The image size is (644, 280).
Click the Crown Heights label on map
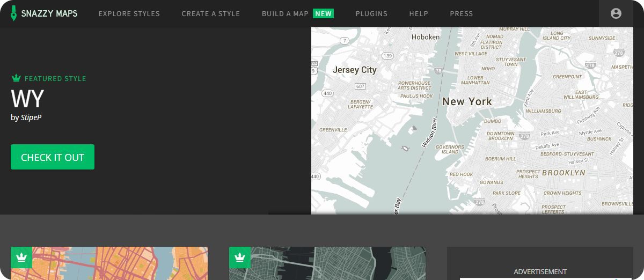click(x=562, y=193)
